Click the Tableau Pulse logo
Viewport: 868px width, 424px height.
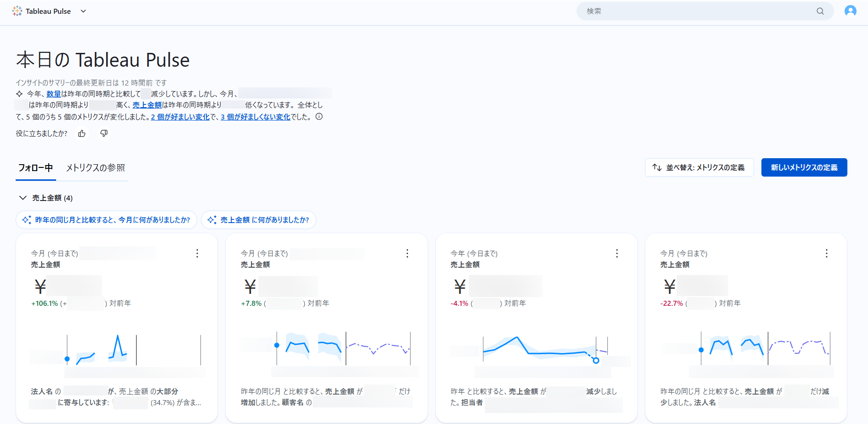tap(17, 11)
